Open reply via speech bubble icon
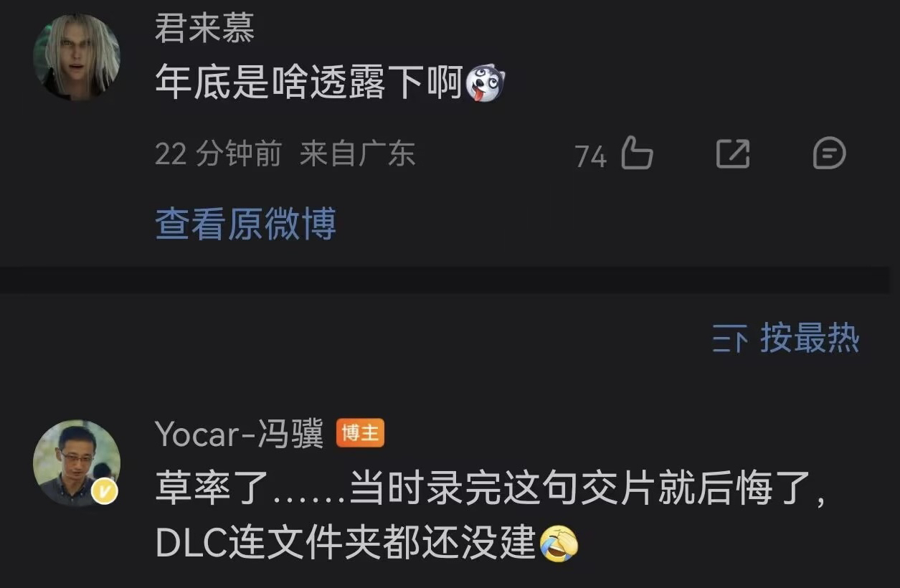 [x=830, y=154]
